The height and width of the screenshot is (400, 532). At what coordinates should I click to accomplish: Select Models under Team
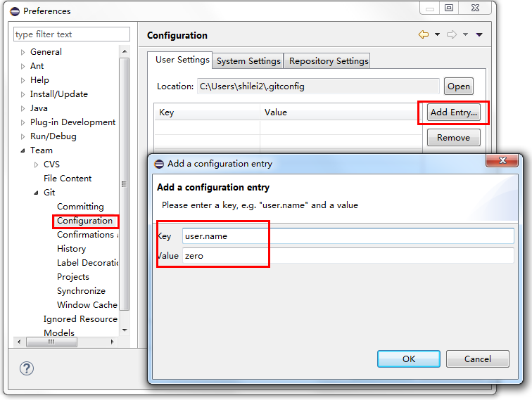click(59, 333)
